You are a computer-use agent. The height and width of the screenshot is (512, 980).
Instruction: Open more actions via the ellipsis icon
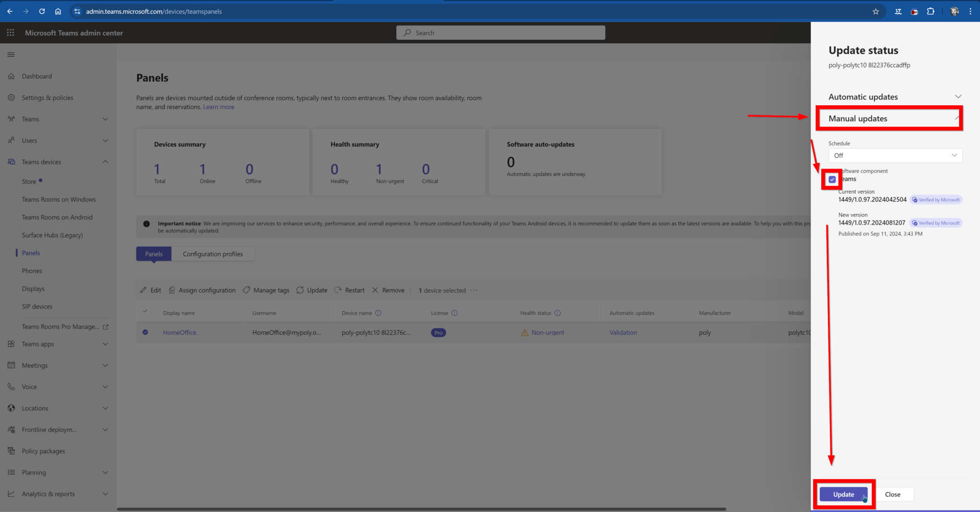(x=474, y=290)
